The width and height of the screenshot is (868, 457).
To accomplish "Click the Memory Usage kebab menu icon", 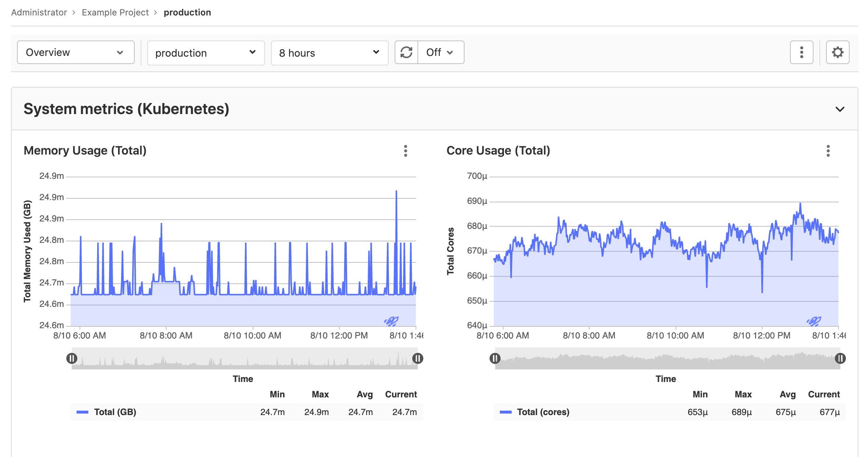I will coord(405,151).
